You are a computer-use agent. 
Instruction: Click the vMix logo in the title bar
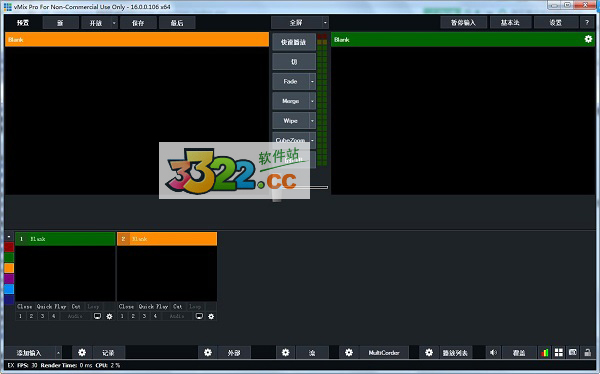tap(8, 7)
